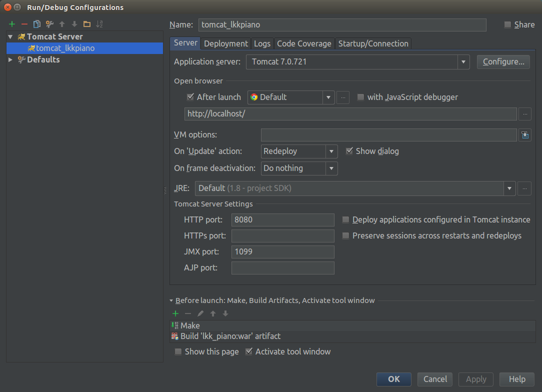Viewport: 542px width, 392px height.
Task: Click the Name field containing tomcat_lkkpiano
Action: click(x=342, y=25)
